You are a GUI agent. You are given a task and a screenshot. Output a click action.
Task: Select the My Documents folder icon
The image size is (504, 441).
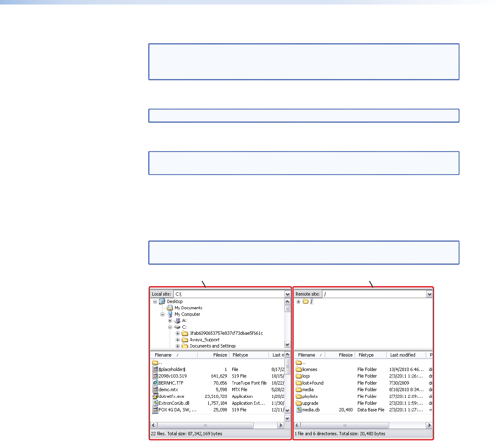(170, 308)
